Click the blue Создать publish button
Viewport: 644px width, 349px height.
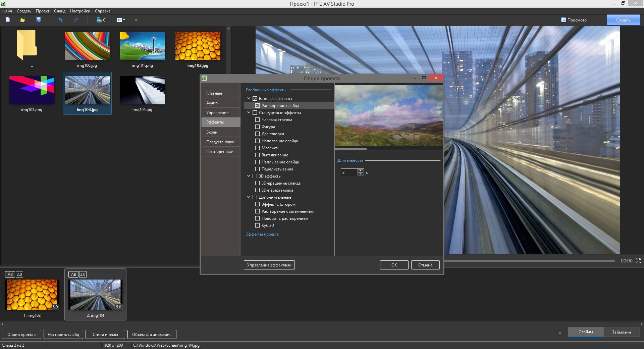pyautogui.click(x=623, y=20)
